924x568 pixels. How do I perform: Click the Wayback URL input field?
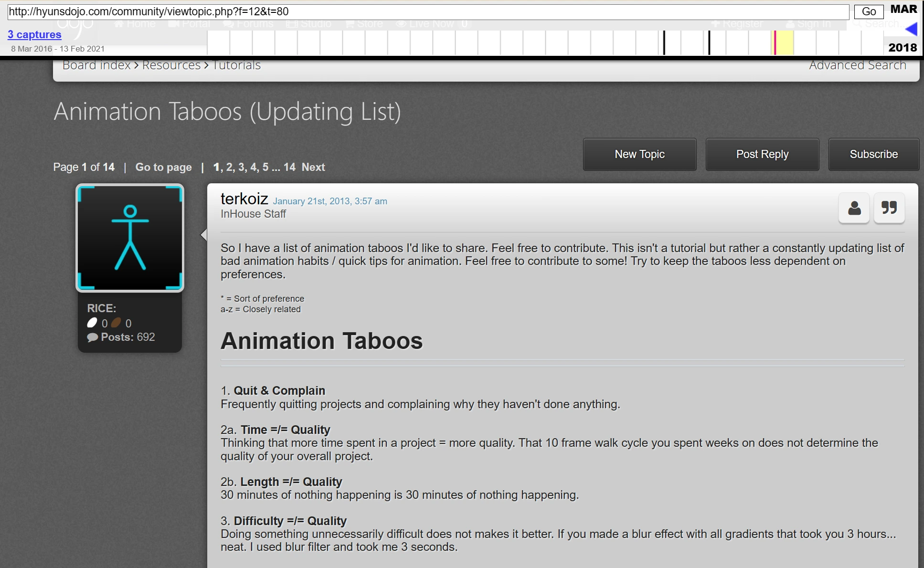tap(428, 11)
